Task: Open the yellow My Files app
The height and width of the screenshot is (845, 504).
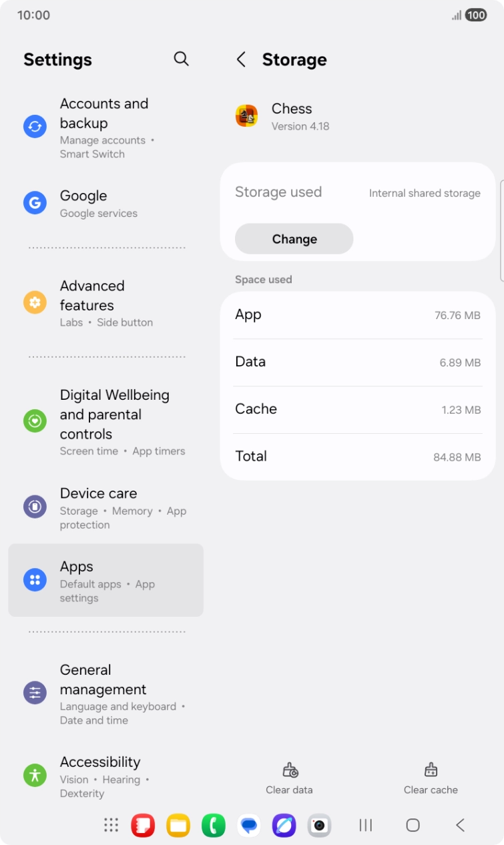Action: point(178,826)
